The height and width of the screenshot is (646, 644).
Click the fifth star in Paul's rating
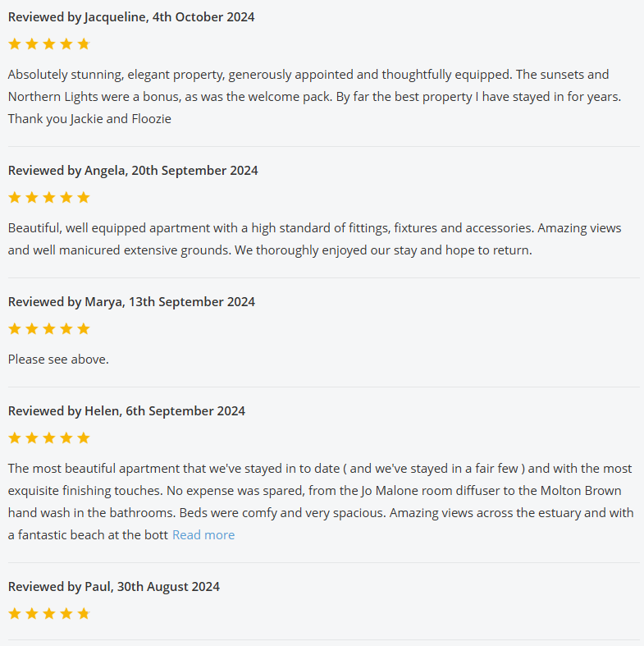[x=83, y=614]
